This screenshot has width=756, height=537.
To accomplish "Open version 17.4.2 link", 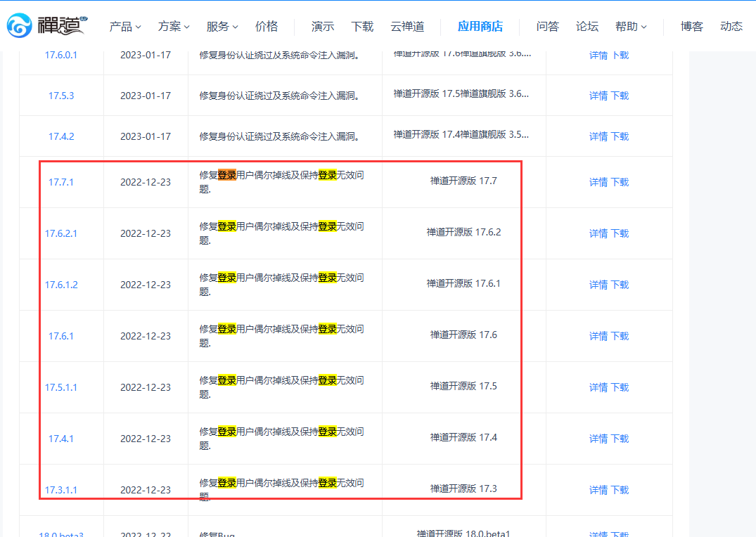I will 61,136.
